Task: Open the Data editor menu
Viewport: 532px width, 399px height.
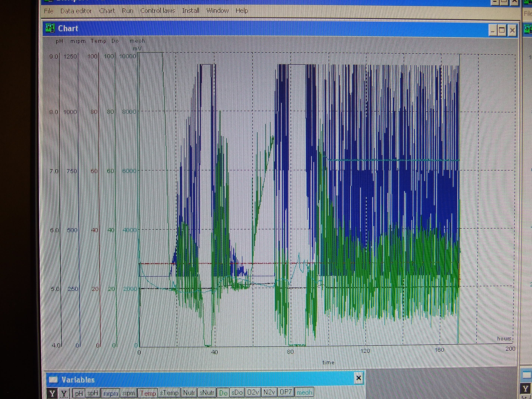Action: coord(76,11)
